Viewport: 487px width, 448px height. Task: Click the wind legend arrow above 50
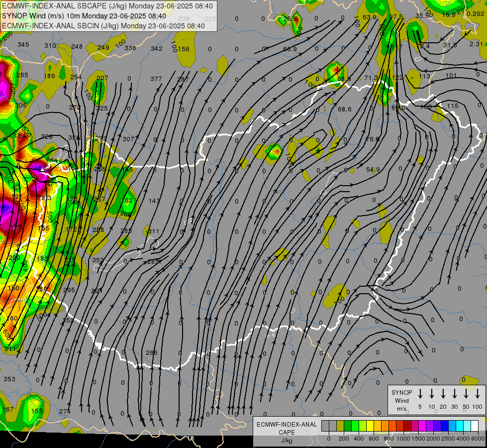[x=466, y=394]
